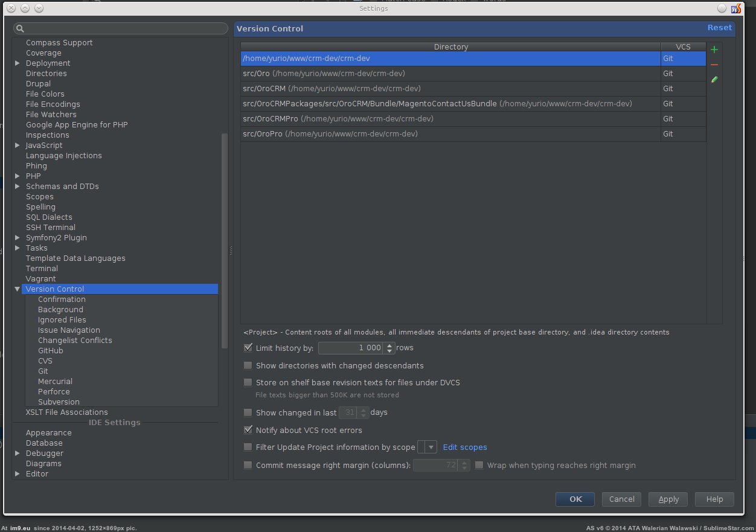756x532 pixels.
Task: Click the Edit scopes link
Action: pyautogui.click(x=464, y=447)
